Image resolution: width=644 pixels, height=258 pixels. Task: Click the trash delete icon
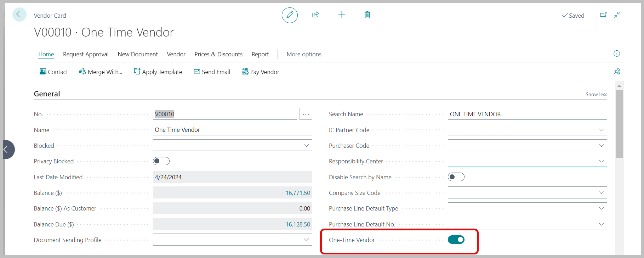point(367,15)
